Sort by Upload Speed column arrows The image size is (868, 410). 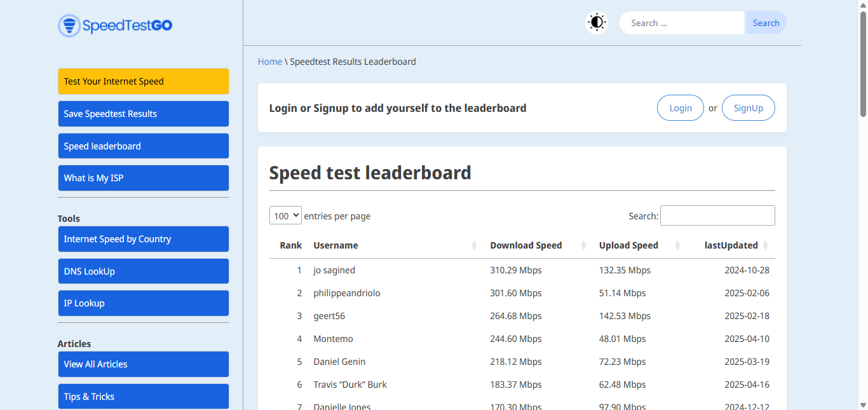pyautogui.click(x=677, y=245)
